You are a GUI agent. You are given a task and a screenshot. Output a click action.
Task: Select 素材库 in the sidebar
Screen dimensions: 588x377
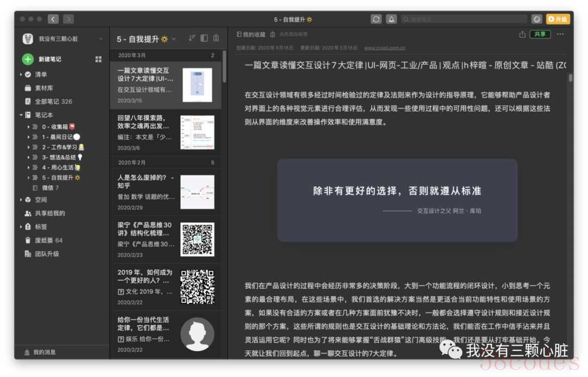[x=44, y=88]
